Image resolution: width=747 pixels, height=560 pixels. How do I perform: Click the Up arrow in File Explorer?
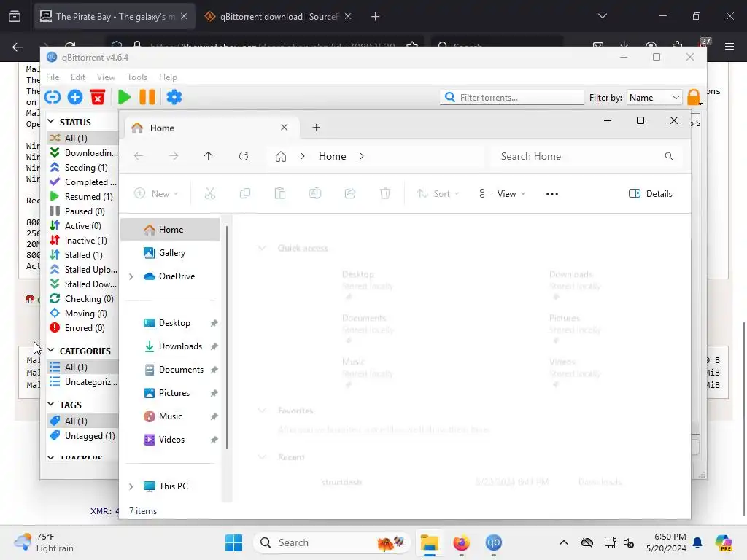click(208, 156)
